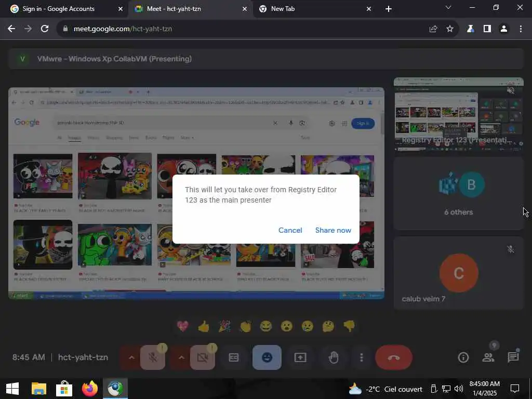Send the surprised face reaction
The image size is (532, 399).
pyautogui.click(x=287, y=326)
